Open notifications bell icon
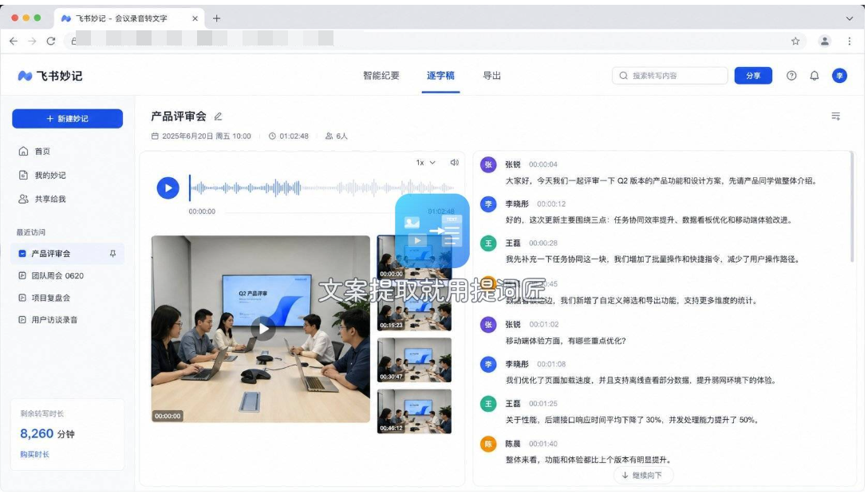 pyautogui.click(x=815, y=76)
